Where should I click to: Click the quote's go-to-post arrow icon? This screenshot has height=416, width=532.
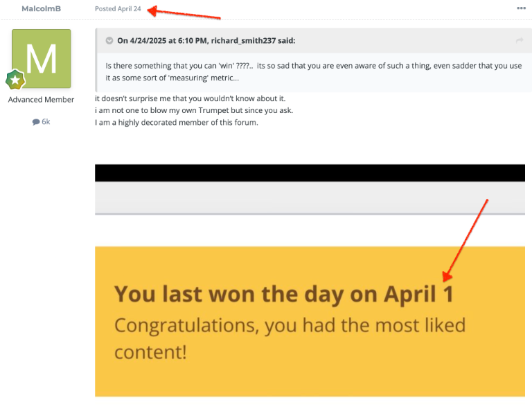pyautogui.click(x=519, y=41)
